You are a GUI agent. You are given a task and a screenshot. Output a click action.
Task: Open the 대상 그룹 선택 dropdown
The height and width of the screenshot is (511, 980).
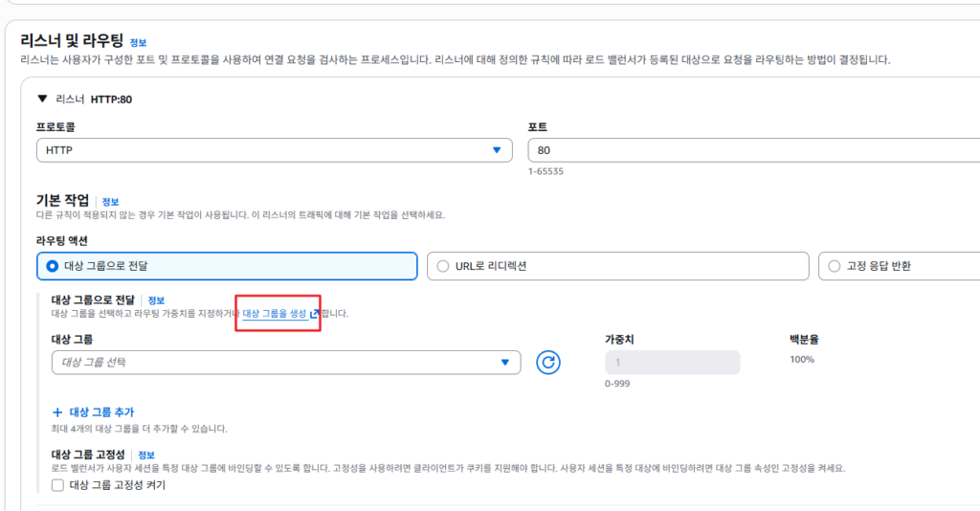tap(286, 363)
